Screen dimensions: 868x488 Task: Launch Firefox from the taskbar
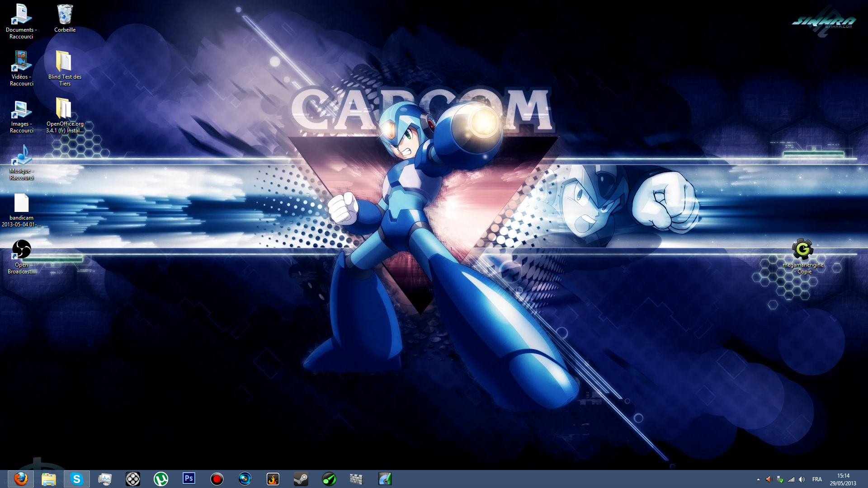tap(21, 479)
